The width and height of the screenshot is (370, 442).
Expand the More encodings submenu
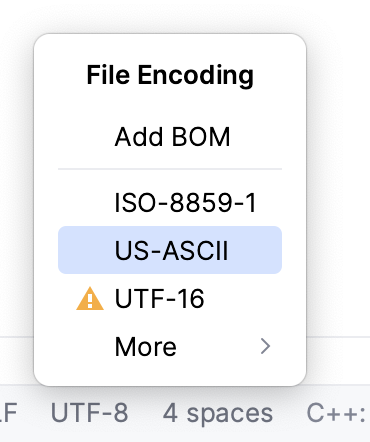point(170,346)
